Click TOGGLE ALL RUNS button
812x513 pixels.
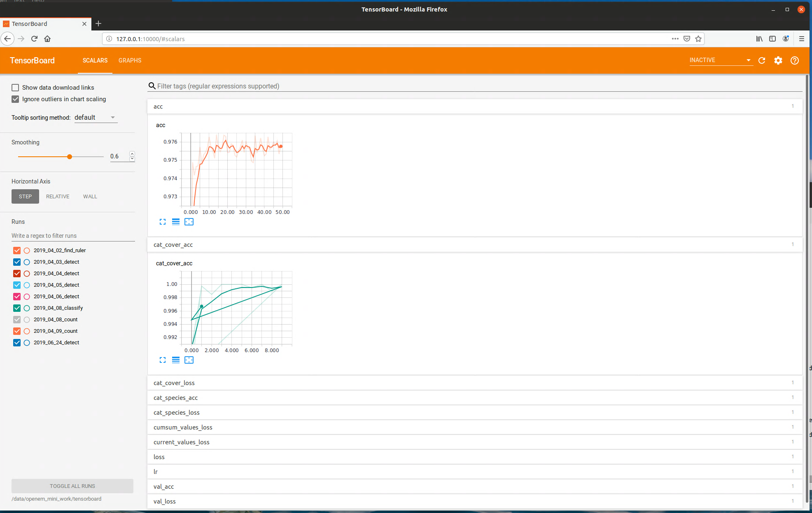click(72, 486)
